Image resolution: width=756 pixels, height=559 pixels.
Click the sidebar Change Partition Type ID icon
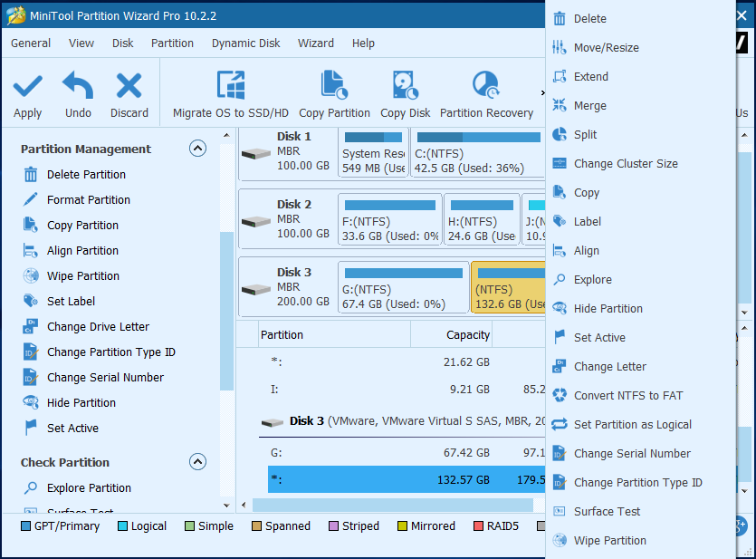(31, 352)
